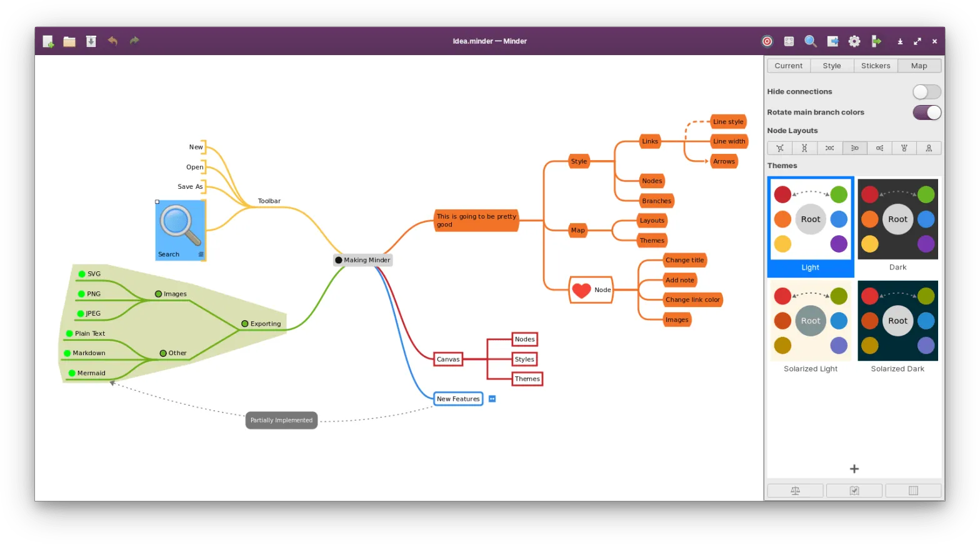Image resolution: width=980 pixels, height=544 pixels.
Task: Create a new mind map document
Action: click(x=48, y=41)
